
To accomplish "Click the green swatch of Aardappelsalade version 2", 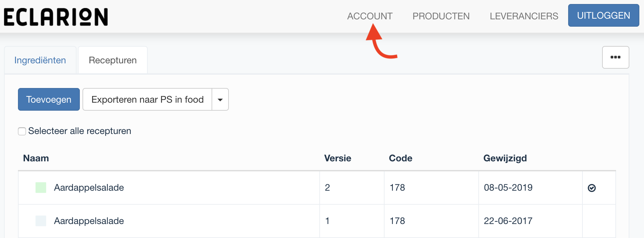I will click(x=41, y=188).
